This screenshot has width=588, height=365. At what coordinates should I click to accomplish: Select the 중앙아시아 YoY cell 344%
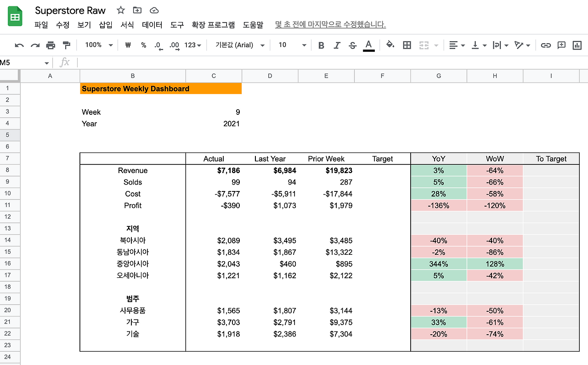pos(439,264)
